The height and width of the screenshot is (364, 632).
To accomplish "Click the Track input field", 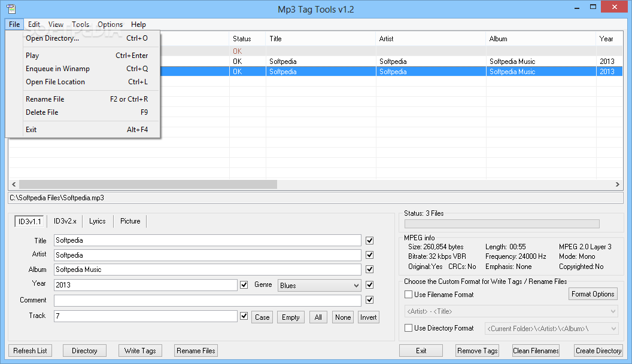I will tap(145, 316).
